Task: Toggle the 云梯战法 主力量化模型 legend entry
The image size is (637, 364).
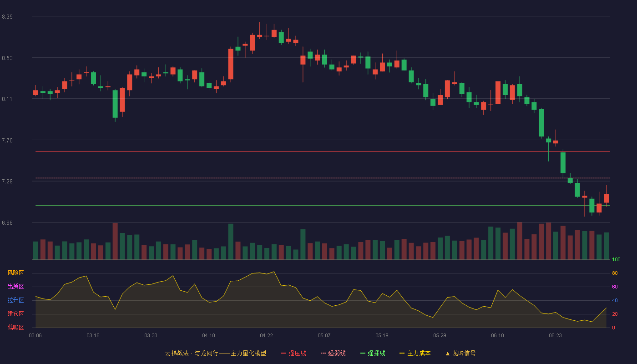Action: tap(216, 353)
